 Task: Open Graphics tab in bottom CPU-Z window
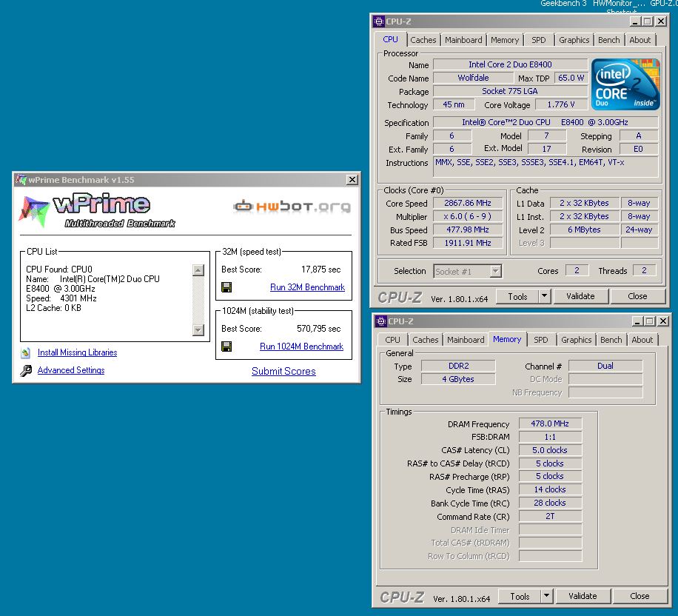pos(576,340)
